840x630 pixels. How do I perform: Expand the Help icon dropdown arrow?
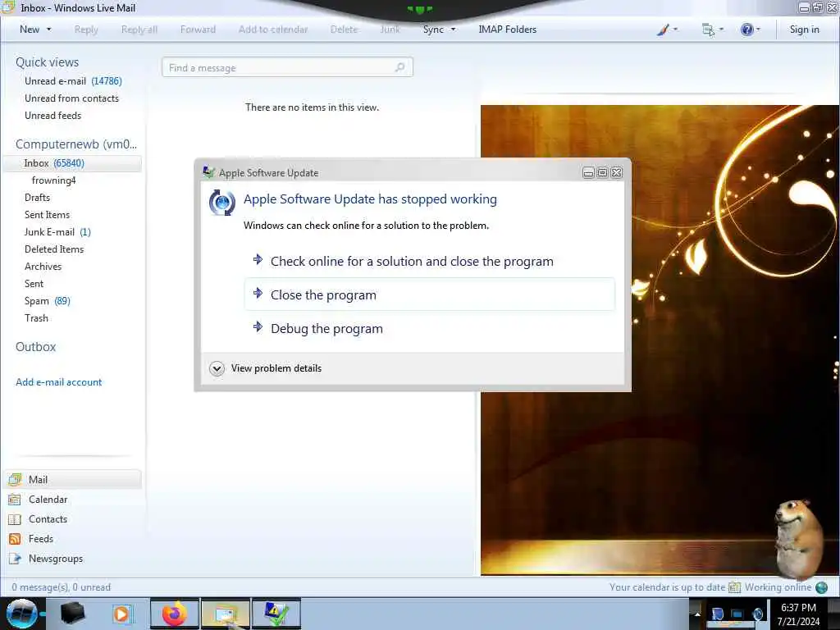click(x=758, y=30)
